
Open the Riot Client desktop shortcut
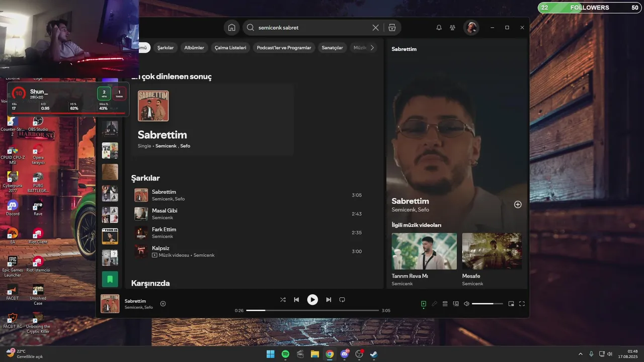coord(38,236)
